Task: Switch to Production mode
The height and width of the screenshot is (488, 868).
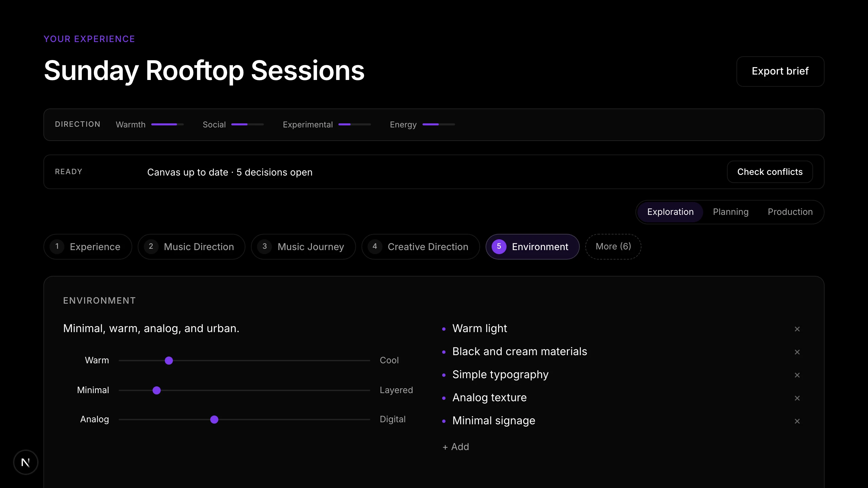Action: [x=790, y=212]
